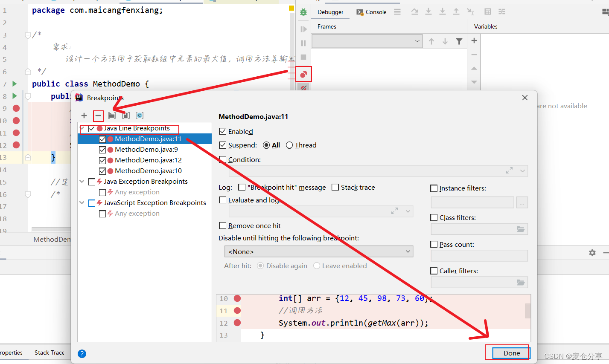
Task: Click previous frame up arrow in Frames
Action: coord(431,41)
